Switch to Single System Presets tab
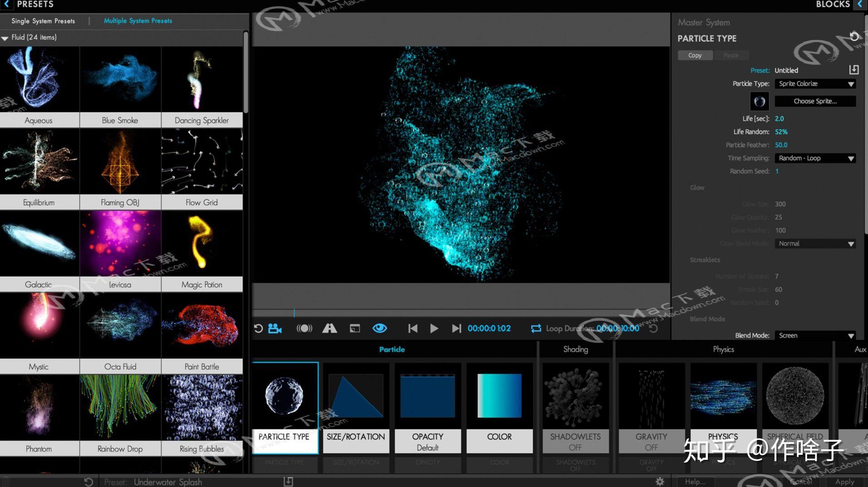This screenshot has height=487, width=868. point(43,20)
